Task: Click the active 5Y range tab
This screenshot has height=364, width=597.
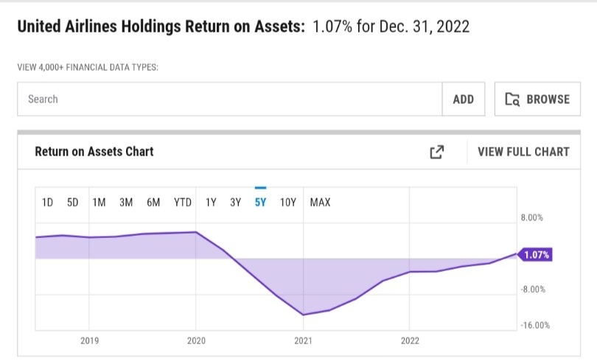Action: tap(260, 203)
